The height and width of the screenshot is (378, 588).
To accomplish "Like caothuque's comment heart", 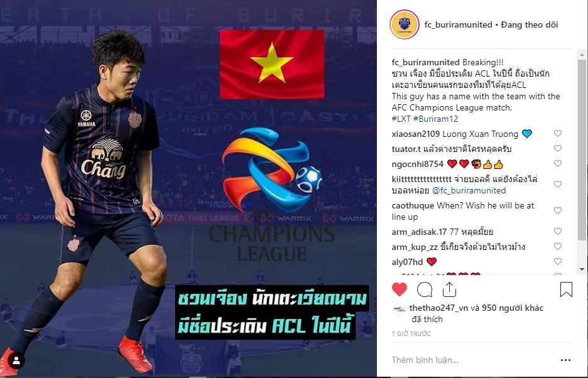I will coord(558,211).
